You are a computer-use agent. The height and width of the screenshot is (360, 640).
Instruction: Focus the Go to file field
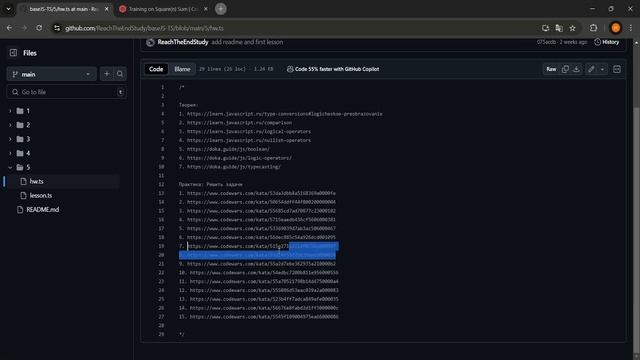click(67, 92)
